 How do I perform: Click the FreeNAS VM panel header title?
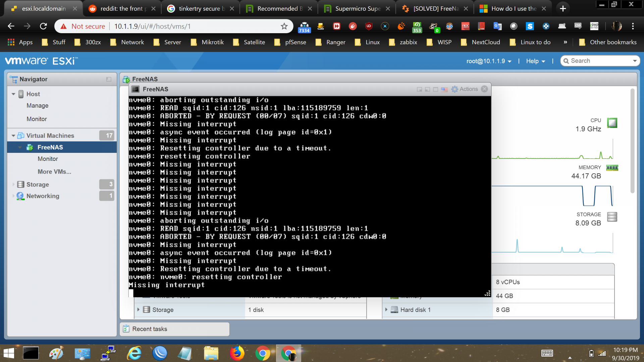point(145,79)
